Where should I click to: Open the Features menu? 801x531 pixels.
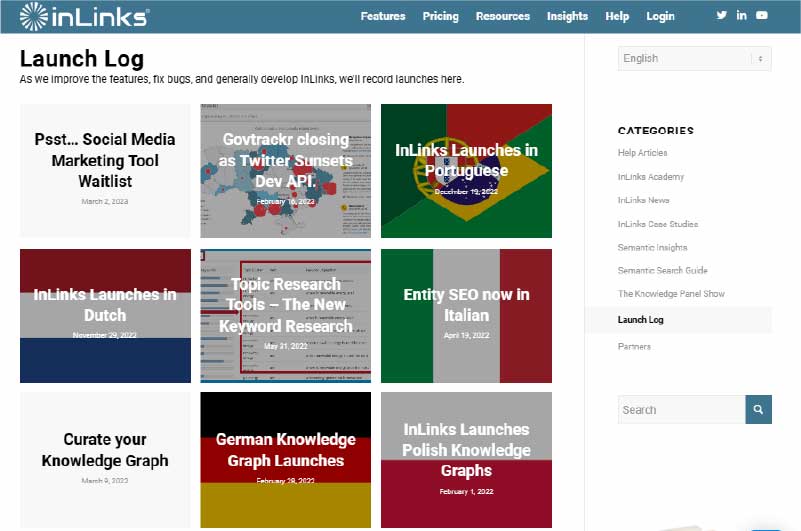click(x=383, y=16)
